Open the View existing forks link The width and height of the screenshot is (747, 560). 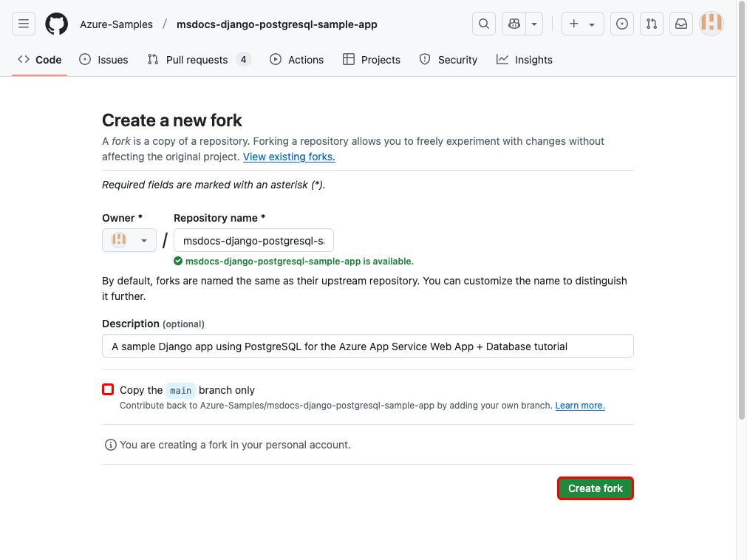pyautogui.click(x=288, y=157)
